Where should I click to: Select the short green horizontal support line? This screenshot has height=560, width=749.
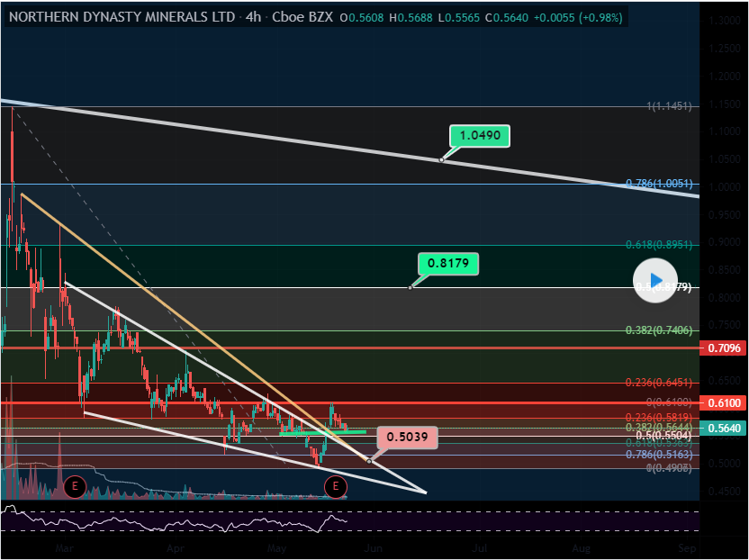322,433
